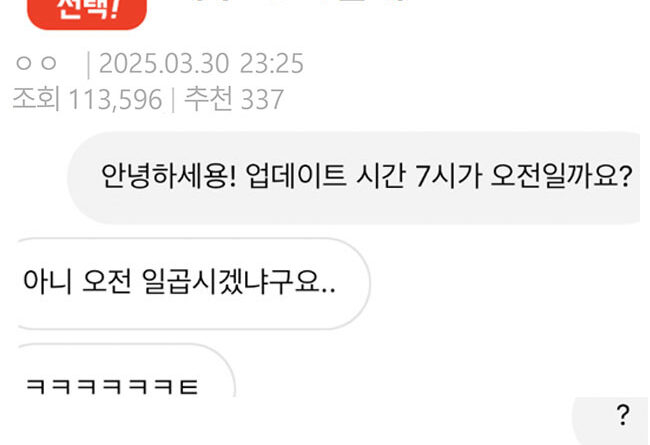Click the recommend count 337
The height and width of the screenshot is (445, 650).
262,100
